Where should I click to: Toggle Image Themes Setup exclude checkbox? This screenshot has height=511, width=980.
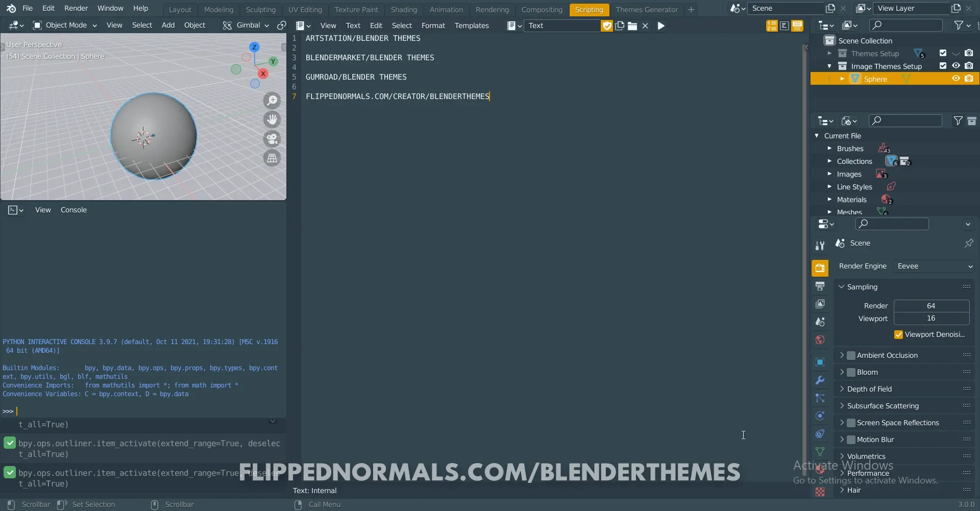(x=943, y=66)
